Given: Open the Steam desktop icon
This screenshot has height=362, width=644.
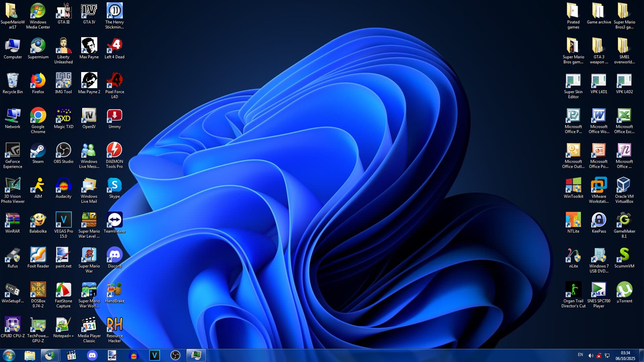Looking at the screenshot, I should pyautogui.click(x=38, y=154).
